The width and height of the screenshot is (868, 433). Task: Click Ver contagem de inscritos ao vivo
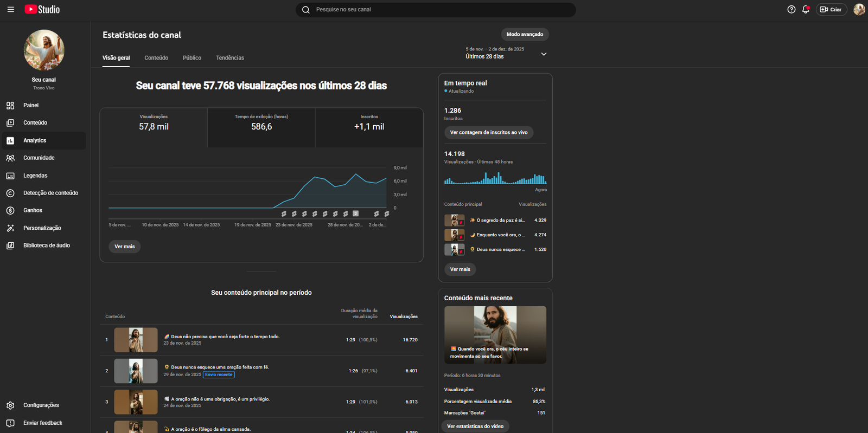(x=488, y=133)
